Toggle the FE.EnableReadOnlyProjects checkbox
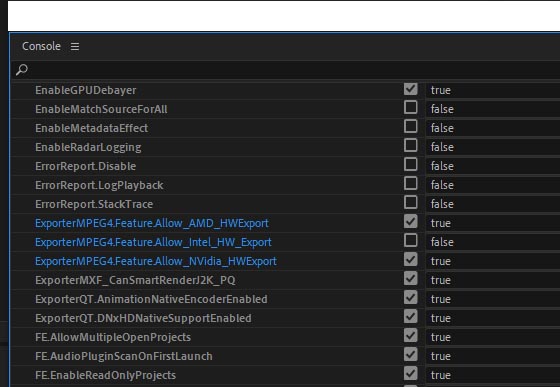Viewport: 560px width, 387px height. [410, 373]
